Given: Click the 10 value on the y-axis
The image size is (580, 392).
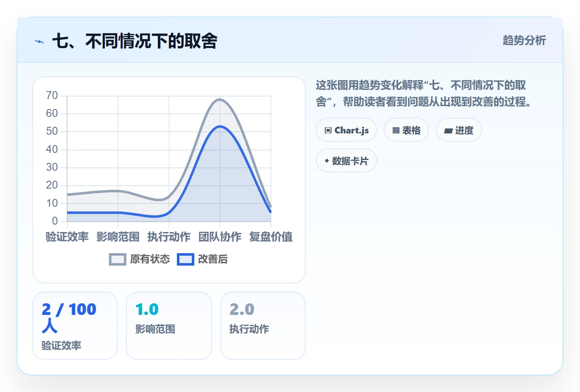Looking at the screenshot, I should coord(52,203).
